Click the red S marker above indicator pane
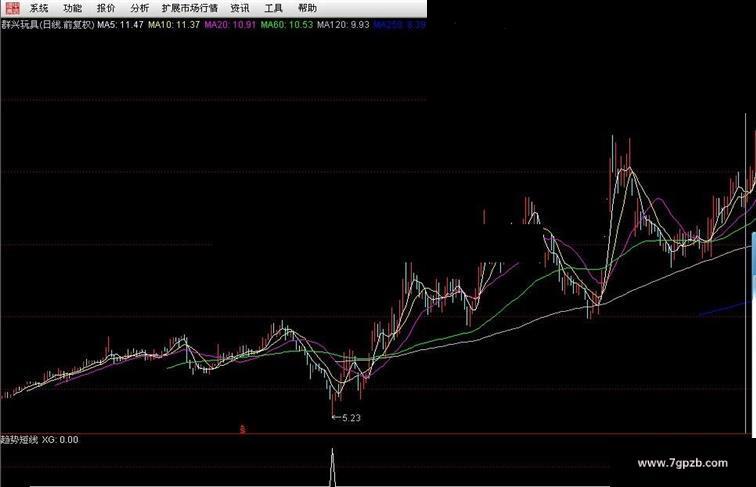This screenshot has height=487, width=756. point(243,429)
